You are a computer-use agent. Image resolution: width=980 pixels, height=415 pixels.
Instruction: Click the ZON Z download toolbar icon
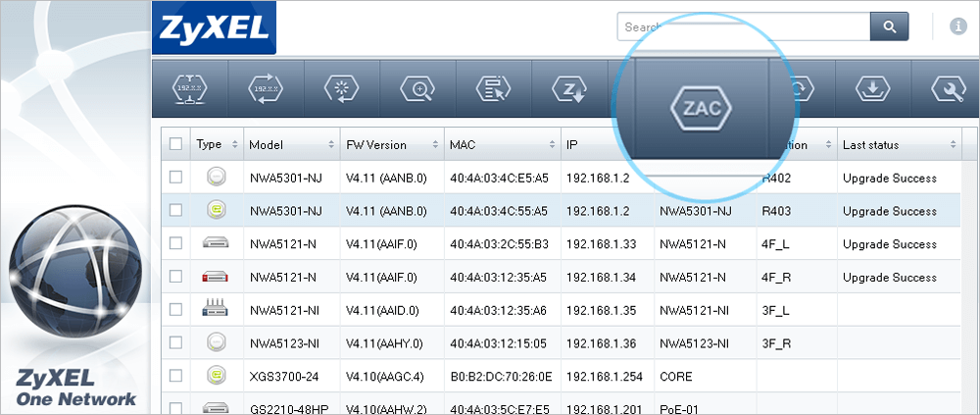[x=570, y=89]
